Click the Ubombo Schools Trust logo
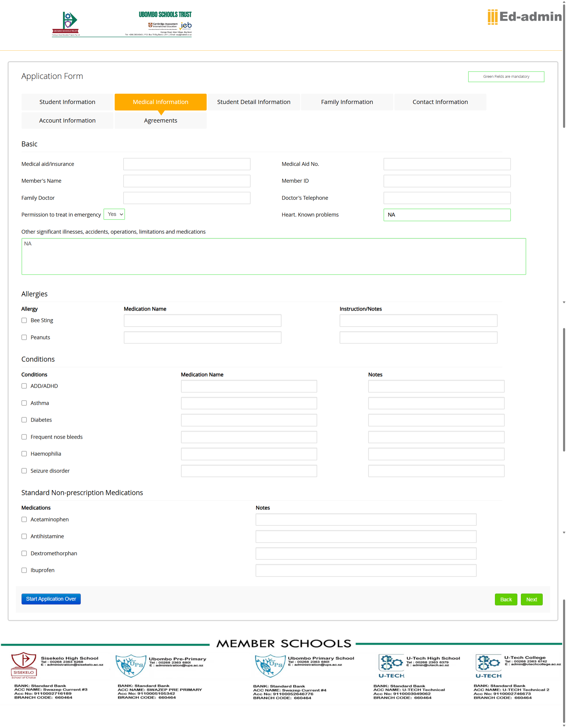566x728 pixels. point(66,24)
